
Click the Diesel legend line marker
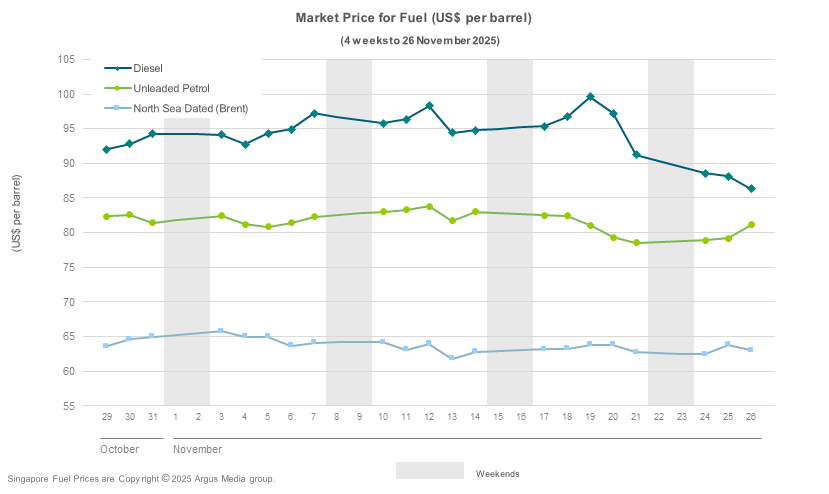117,69
